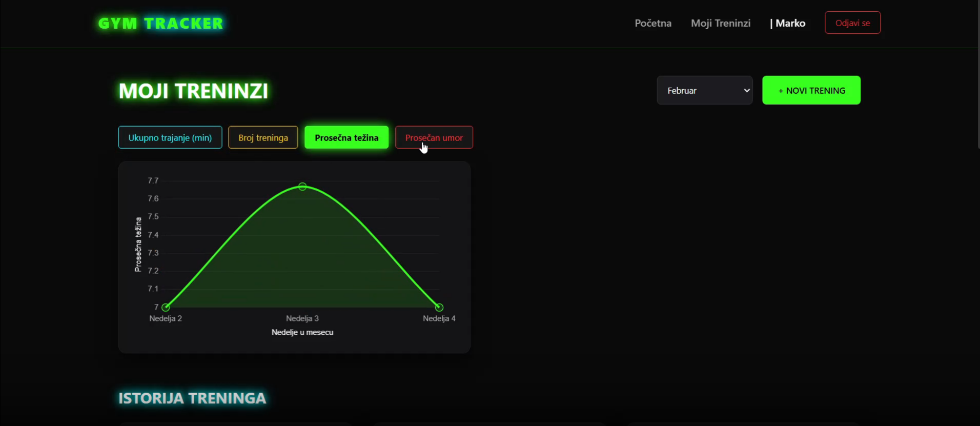980x426 pixels.
Task: Click the Nedelja 2 axis label
Action: tap(166, 318)
